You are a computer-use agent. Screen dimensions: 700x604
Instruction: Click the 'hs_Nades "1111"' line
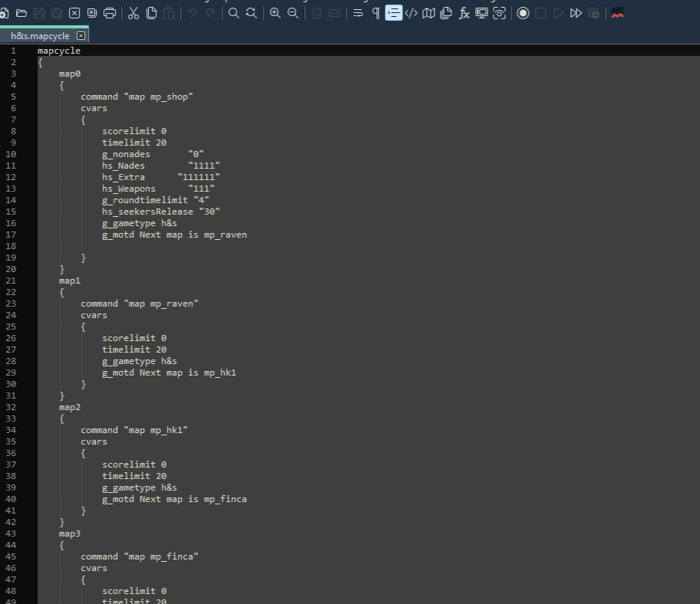161,166
